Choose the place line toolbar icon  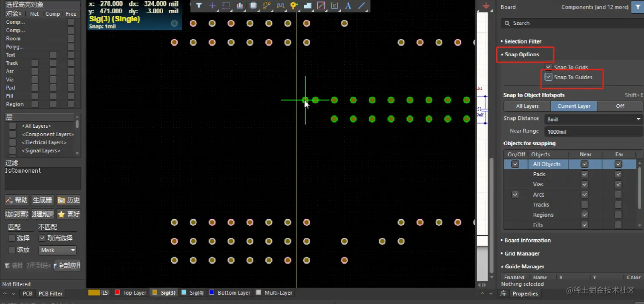361,6
